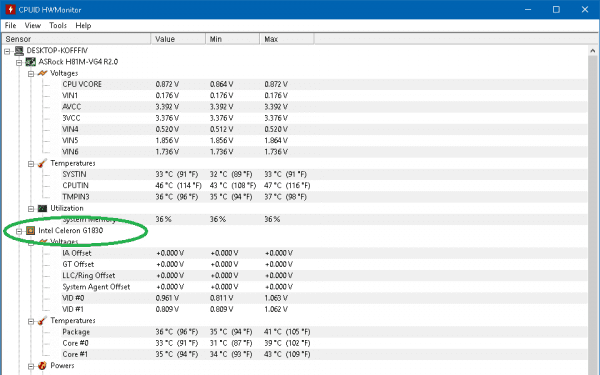Click the CPU Temperatures thermometer icon
Image resolution: width=600 pixels, height=375 pixels.
pyautogui.click(x=42, y=321)
